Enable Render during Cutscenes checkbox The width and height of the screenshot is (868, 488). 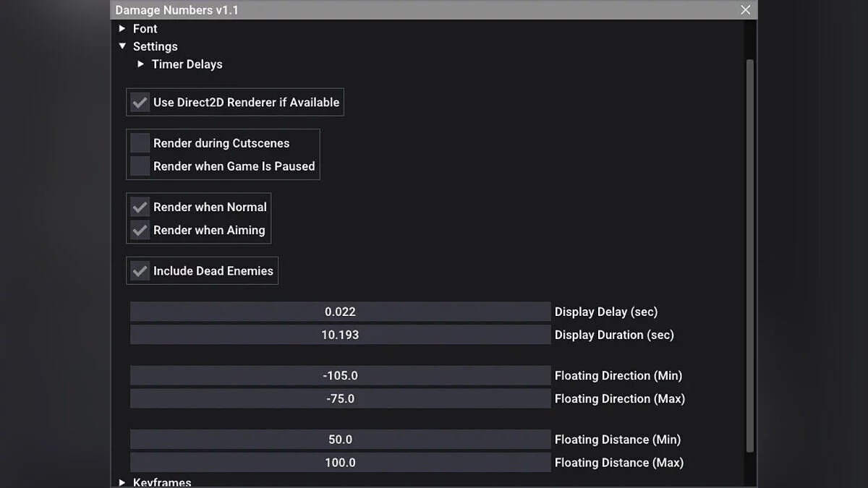pyautogui.click(x=140, y=143)
